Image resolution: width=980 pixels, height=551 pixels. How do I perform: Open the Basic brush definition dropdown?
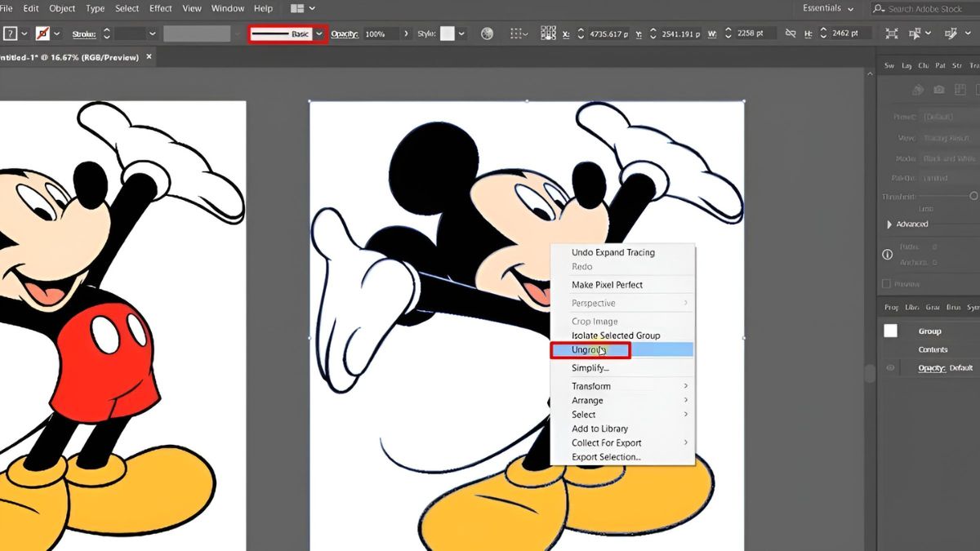tap(319, 34)
